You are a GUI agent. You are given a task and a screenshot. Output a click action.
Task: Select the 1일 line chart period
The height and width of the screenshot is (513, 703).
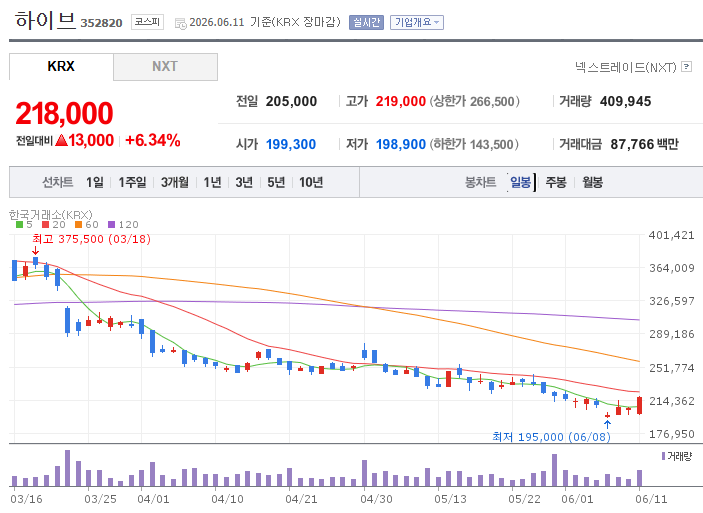tap(95, 182)
